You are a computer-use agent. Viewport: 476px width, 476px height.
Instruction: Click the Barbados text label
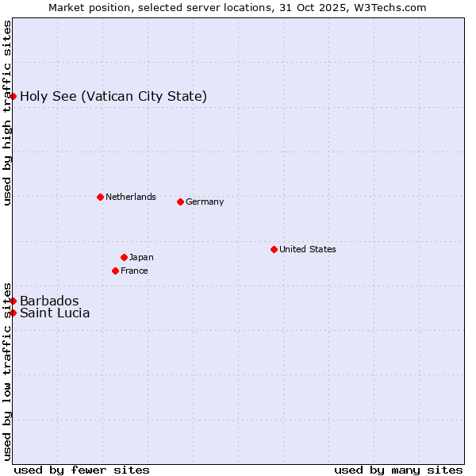click(x=49, y=301)
